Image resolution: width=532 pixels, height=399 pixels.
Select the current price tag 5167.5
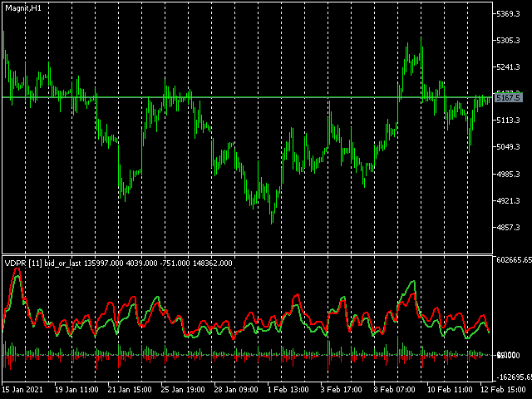tap(508, 98)
